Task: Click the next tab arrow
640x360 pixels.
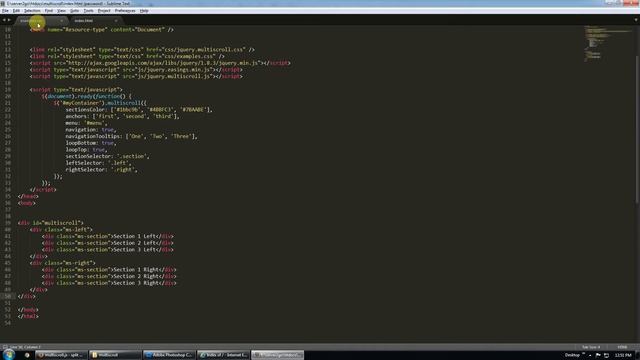Action: [x=9, y=20]
